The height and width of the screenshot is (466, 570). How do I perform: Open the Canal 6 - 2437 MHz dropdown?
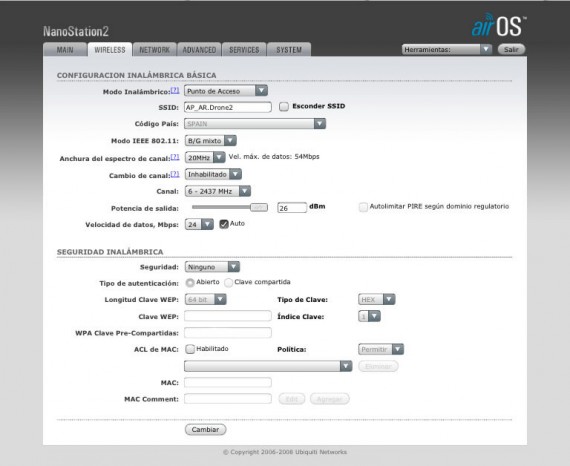[x=218, y=191]
